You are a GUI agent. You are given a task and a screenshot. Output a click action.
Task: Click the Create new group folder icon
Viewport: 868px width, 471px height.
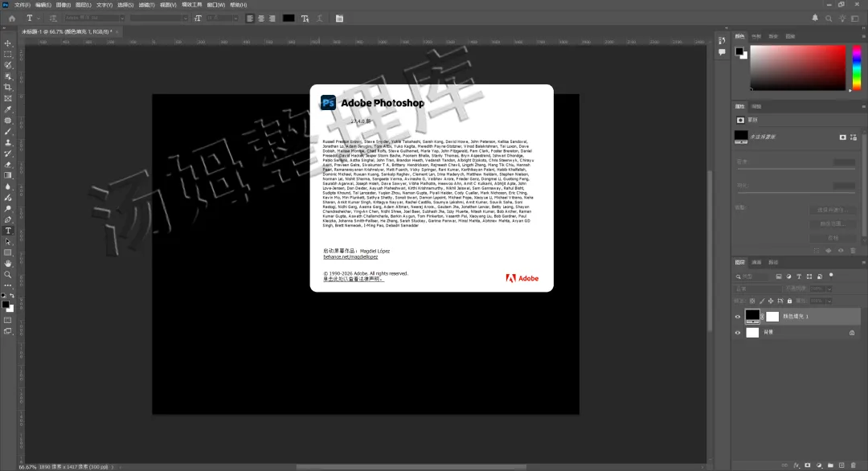pos(830,465)
